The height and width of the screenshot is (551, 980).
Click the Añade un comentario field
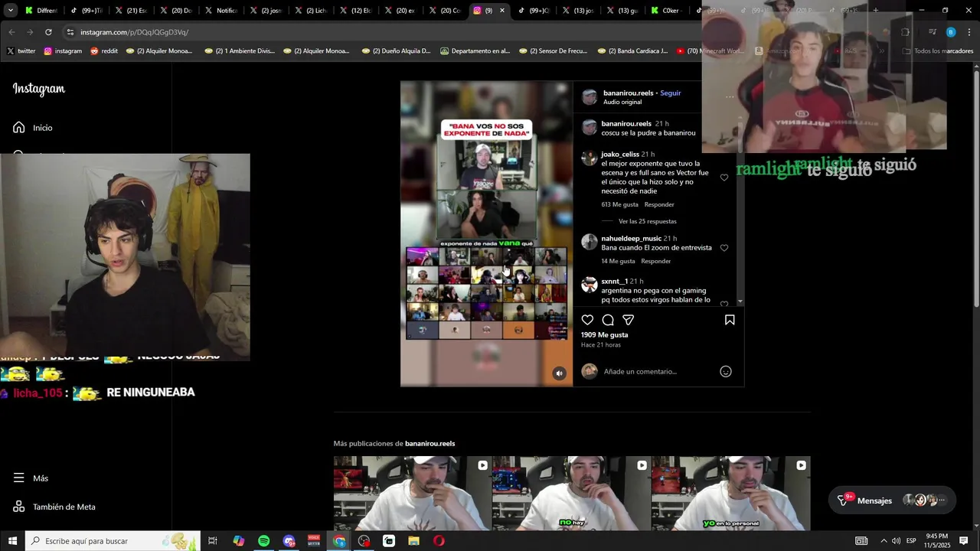click(x=658, y=372)
